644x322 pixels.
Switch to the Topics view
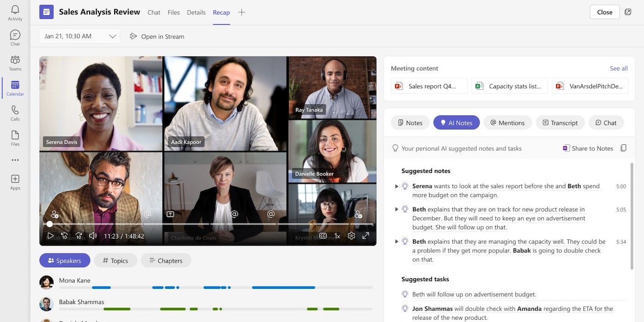tap(115, 260)
